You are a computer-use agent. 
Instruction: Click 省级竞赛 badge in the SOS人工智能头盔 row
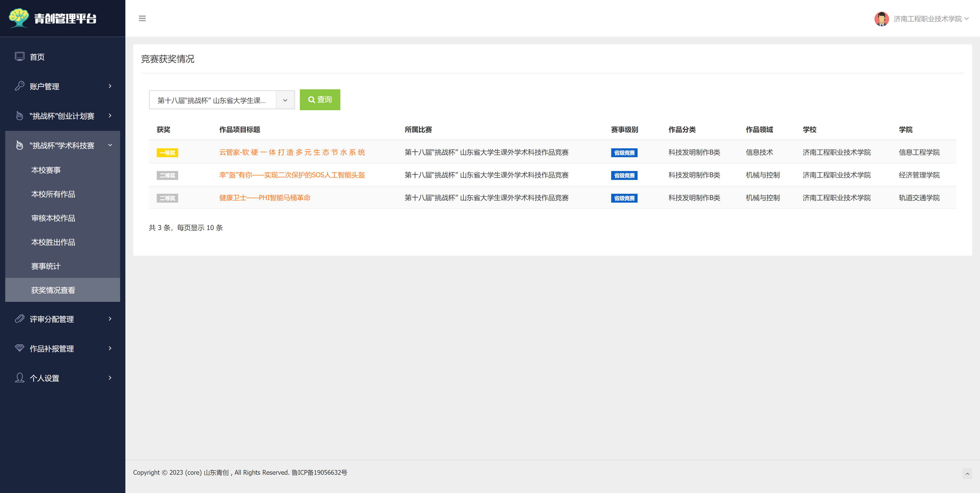[624, 175]
